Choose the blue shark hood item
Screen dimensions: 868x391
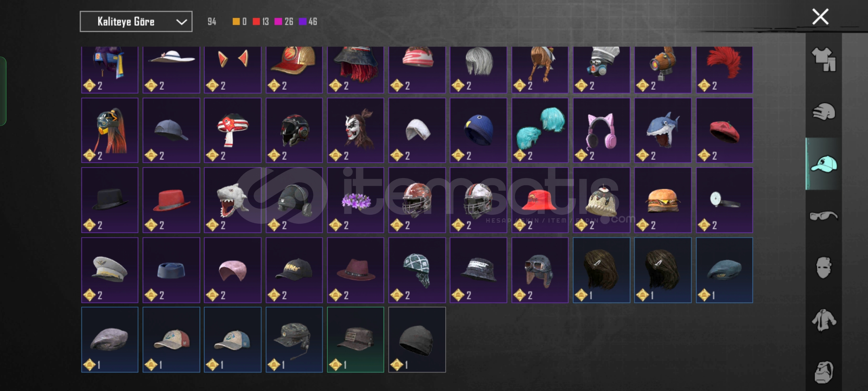click(x=663, y=130)
